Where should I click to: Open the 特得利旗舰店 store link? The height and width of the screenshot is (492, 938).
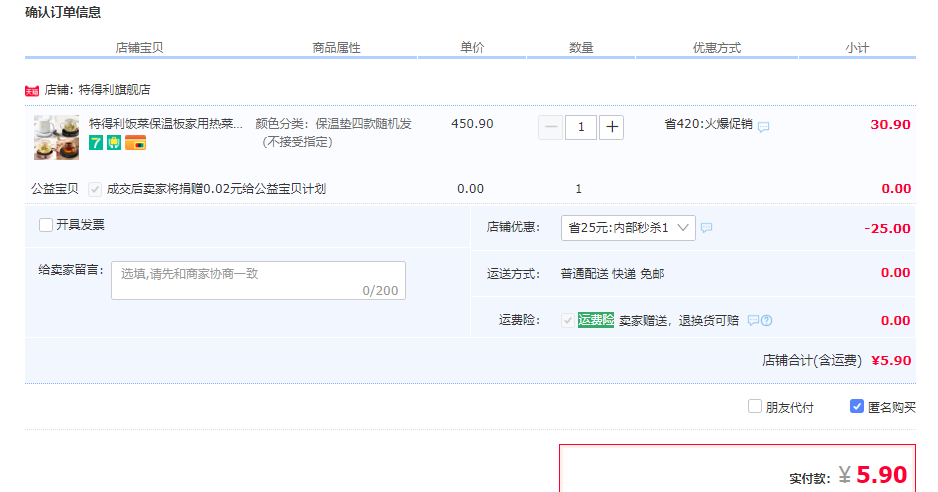tap(114, 90)
